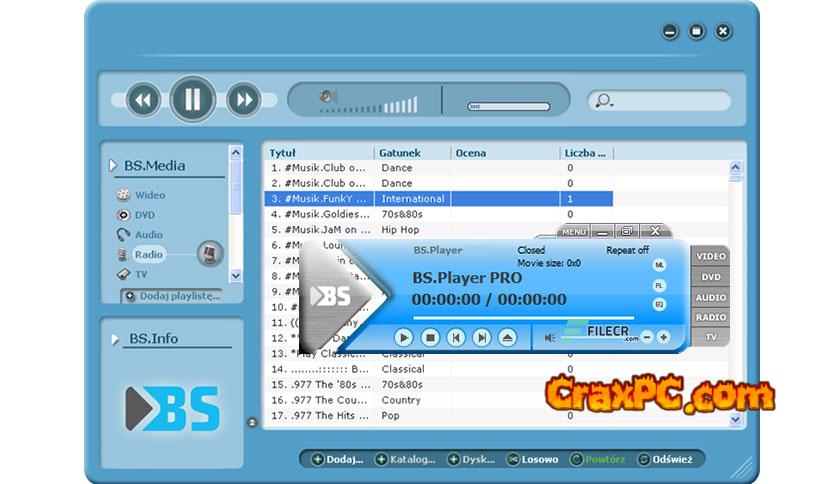Open the MENU button on BS.Player

point(574,232)
